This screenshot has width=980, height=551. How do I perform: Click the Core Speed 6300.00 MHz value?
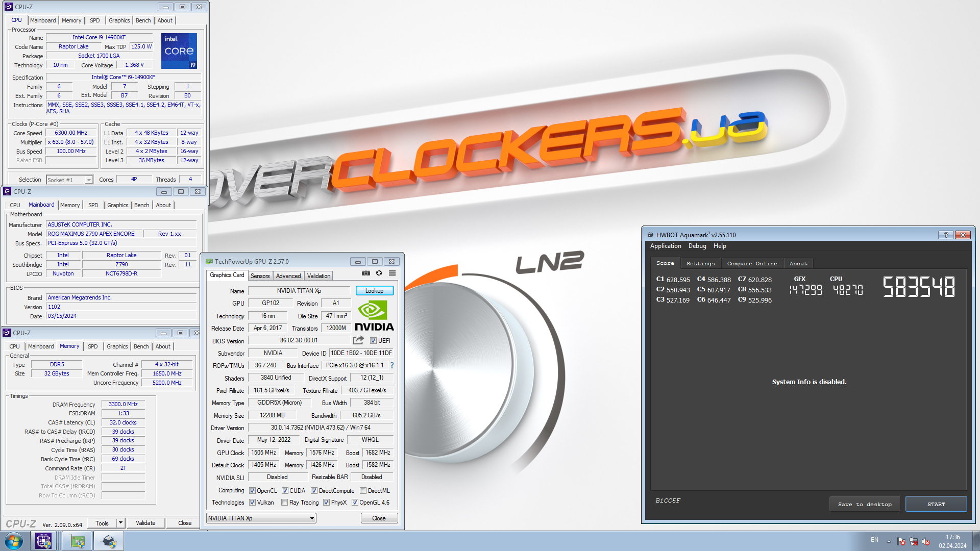click(71, 133)
